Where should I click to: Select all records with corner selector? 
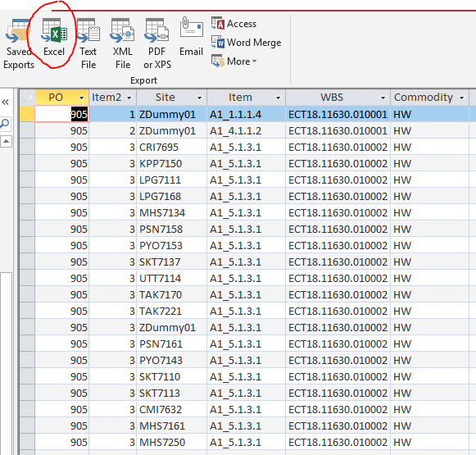(27, 98)
